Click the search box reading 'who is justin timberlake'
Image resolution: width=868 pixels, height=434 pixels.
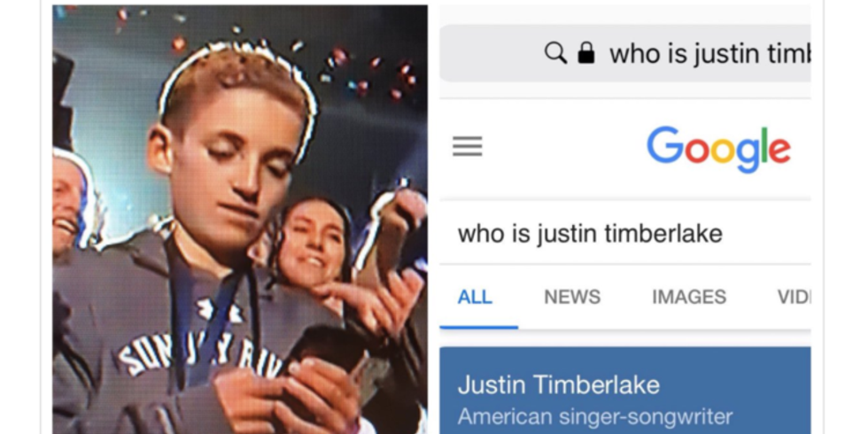[x=625, y=233]
